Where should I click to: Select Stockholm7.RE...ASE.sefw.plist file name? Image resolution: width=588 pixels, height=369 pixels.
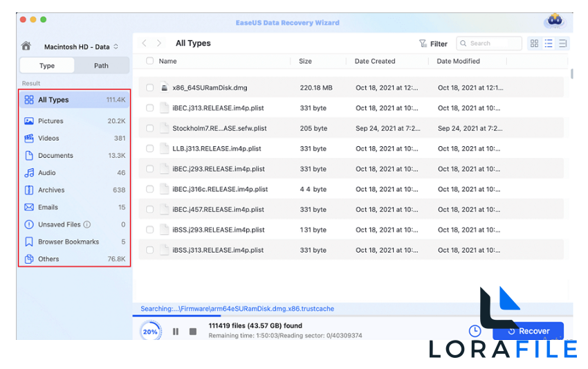(219, 128)
